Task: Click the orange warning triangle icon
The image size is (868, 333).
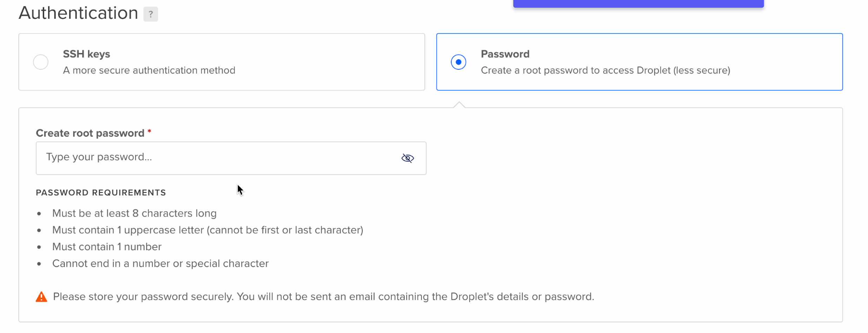Action: pos(42,297)
